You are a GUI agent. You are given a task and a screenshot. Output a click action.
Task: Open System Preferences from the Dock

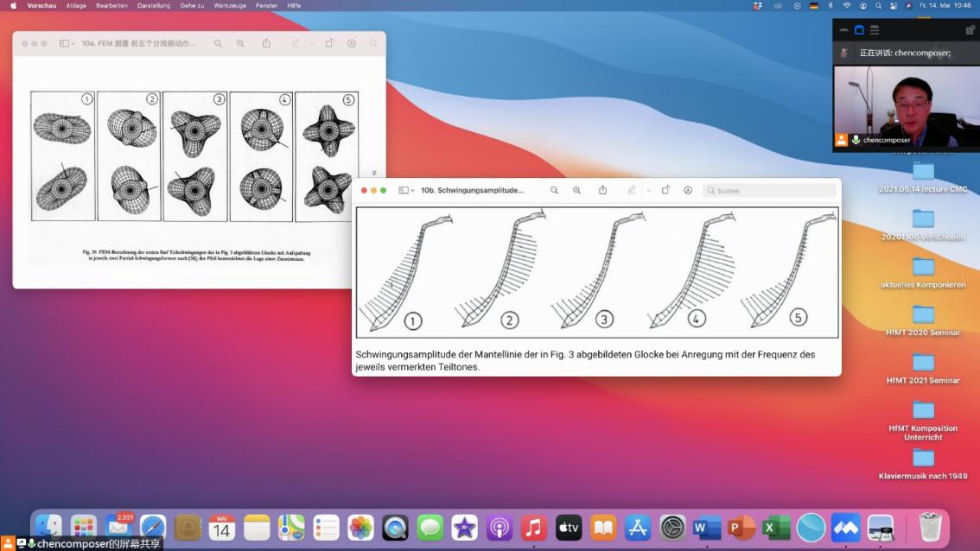[x=672, y=529]
